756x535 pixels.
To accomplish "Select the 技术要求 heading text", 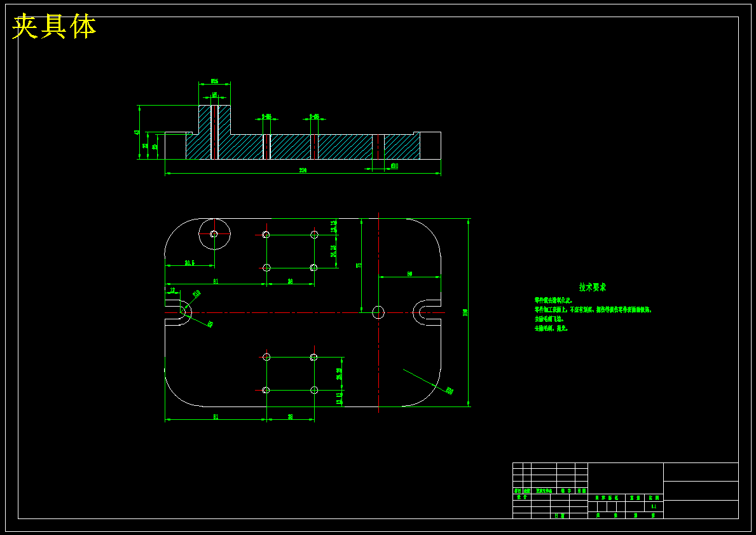I will point(593,287).
